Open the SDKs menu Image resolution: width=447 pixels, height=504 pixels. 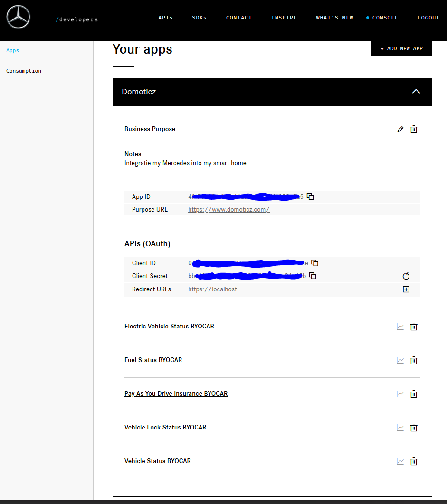pos(200,18)
